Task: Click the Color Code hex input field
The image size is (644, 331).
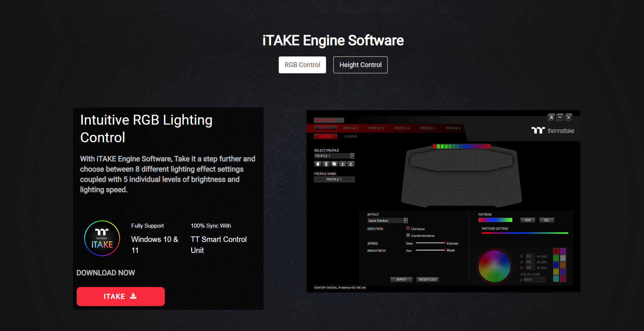Action: point(535,280)
